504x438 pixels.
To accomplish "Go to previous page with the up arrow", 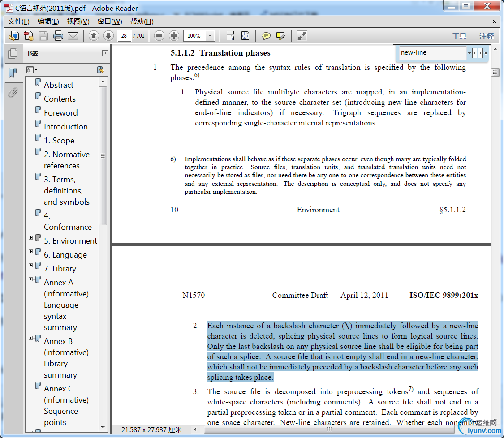I will pos(94,36).
